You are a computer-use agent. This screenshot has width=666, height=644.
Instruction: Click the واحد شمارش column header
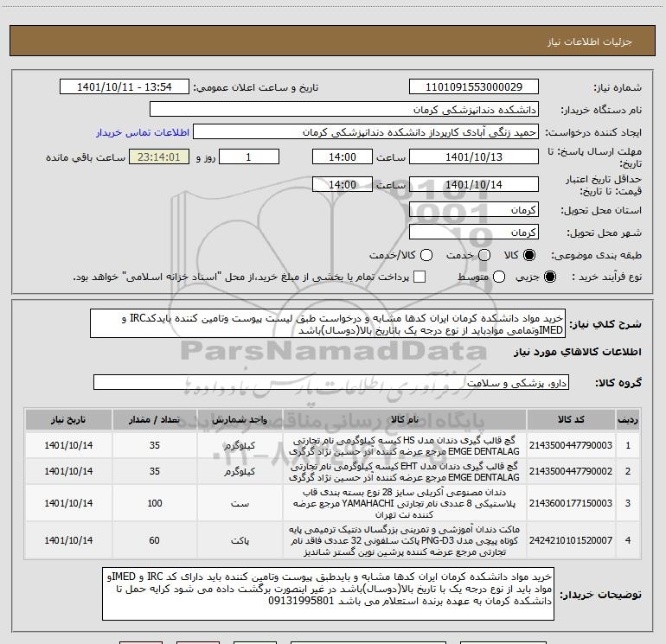pos(240,419)
